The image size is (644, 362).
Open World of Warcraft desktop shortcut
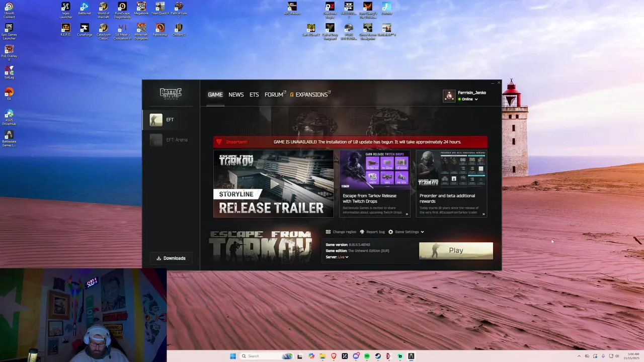(x=103, y=10)
